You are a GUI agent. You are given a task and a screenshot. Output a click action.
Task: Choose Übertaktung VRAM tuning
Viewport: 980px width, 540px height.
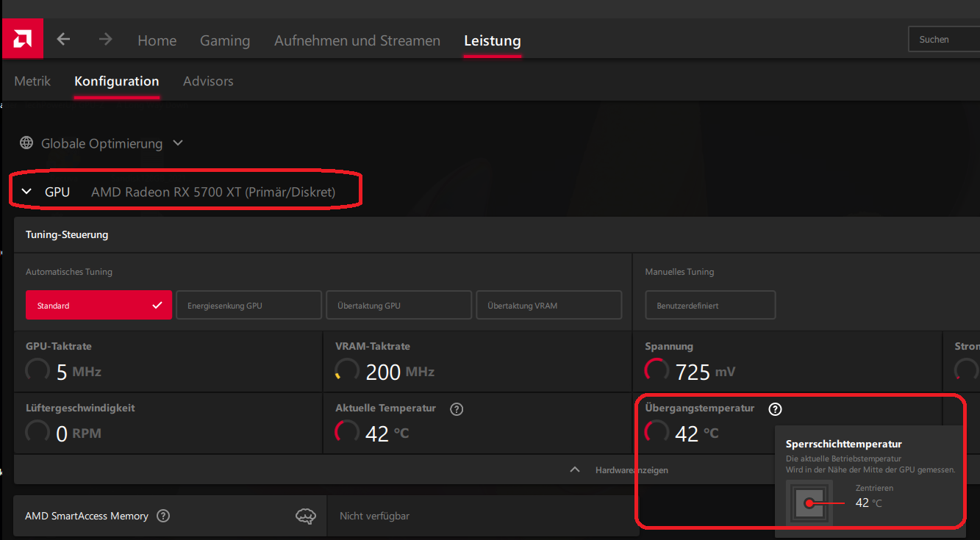click(549, 305)
